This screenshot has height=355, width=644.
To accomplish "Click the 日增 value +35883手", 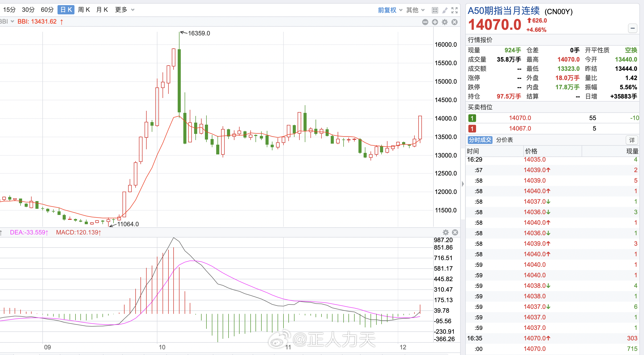I will [624, 96].
